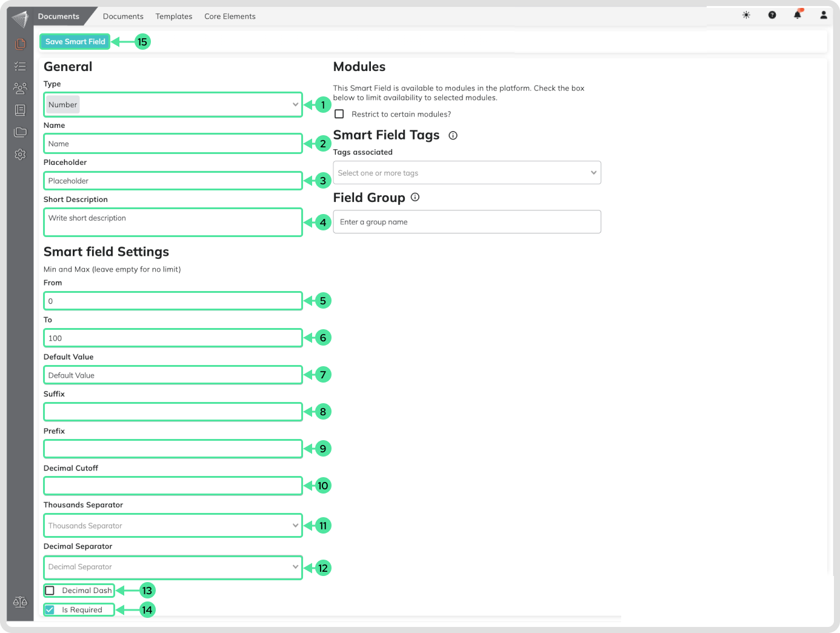Open the Tags associated dropdown
840x633 pixels.
pos(467,173)
